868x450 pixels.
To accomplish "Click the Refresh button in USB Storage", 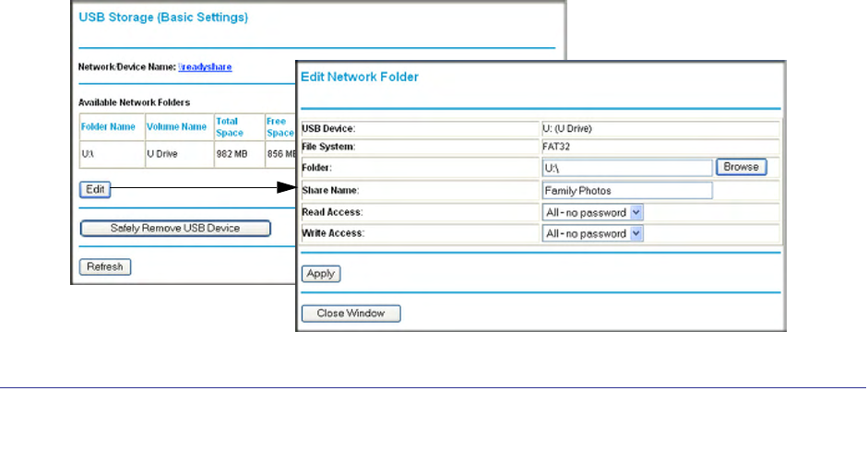I will pyautogui.click(x=105, y=266).
